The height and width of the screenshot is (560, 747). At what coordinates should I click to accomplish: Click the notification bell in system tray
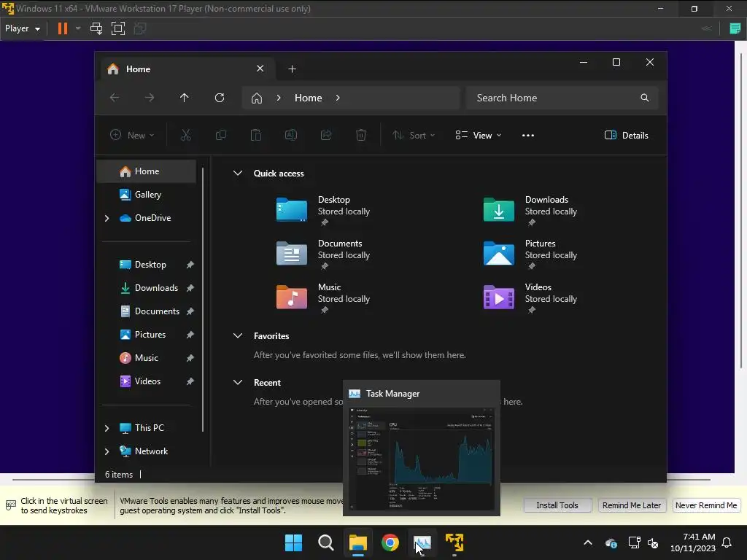[727, 542]
